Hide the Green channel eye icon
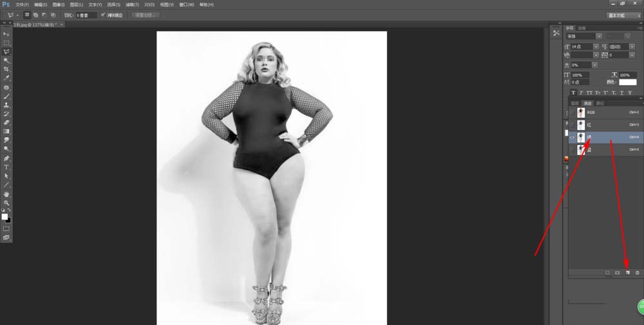This screenshot has width=644, height=325. (x=572, y=138)
